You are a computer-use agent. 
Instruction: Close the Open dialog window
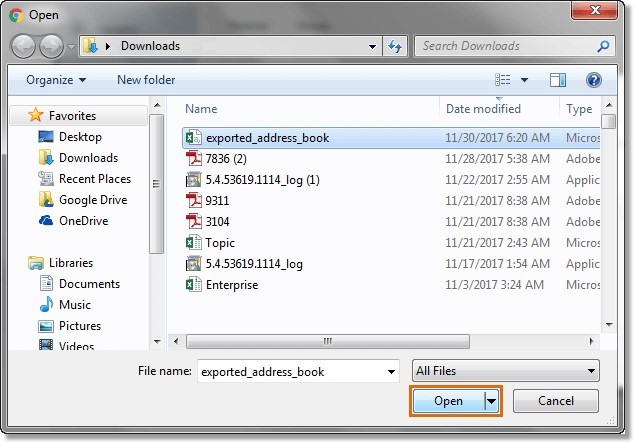595,10
